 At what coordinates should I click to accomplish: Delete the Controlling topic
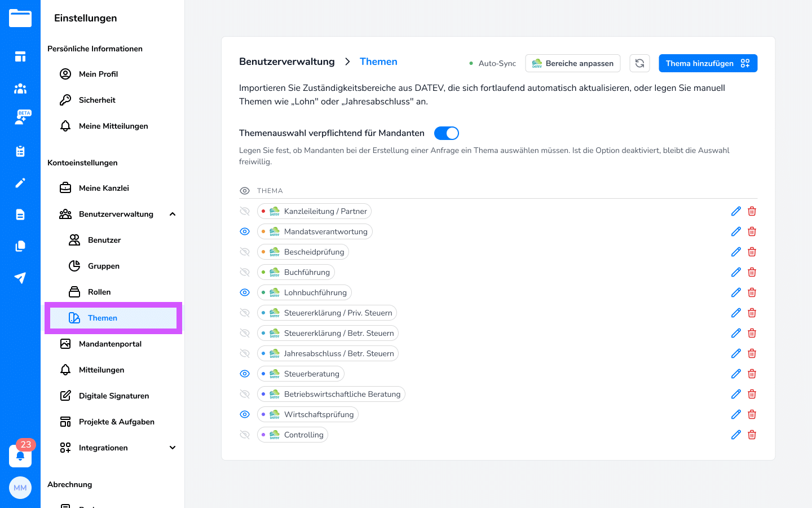[752, 435]
